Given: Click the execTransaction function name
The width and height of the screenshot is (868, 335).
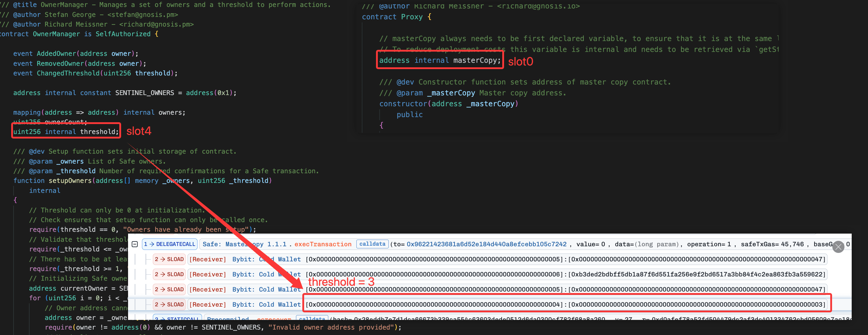Looking at the screenshot, I should point(323,244).
